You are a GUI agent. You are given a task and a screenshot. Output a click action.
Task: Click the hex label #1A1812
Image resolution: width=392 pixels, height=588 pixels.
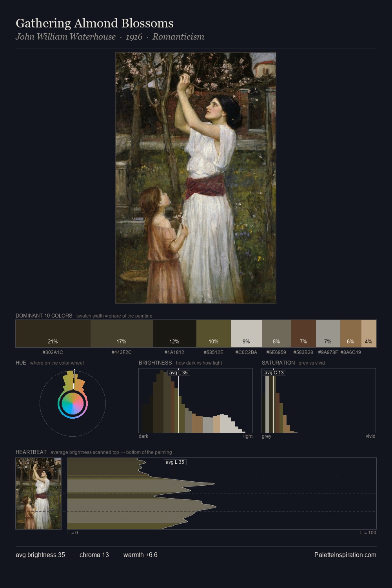pyautogui.click(x=174, y=352)
